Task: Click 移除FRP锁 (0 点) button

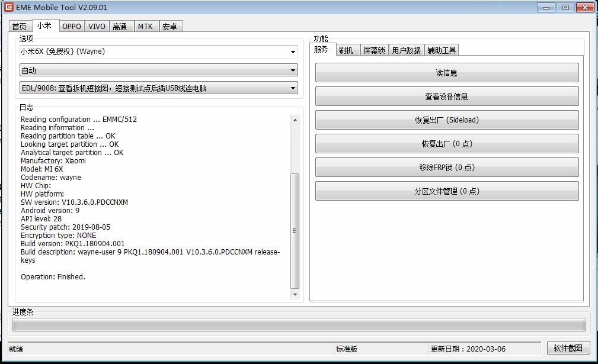Action: coord(447,167)
